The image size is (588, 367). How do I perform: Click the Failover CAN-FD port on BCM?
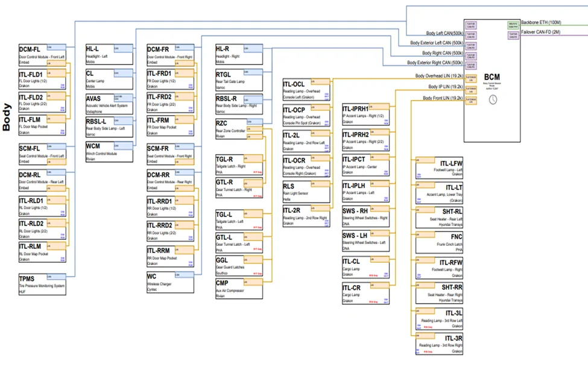coord(513,35)
